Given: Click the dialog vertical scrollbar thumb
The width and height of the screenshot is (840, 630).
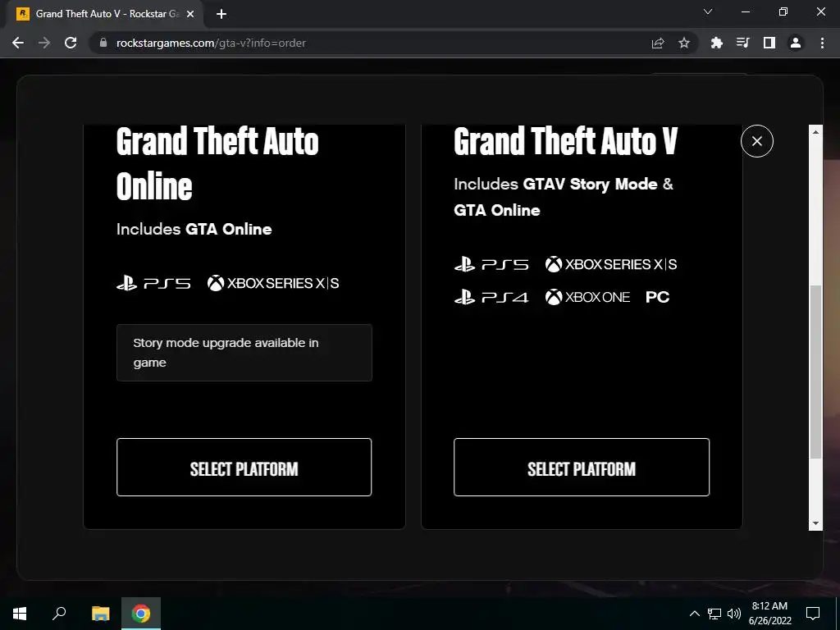Looking at the screenshot, I should click(x=815, y=372).
